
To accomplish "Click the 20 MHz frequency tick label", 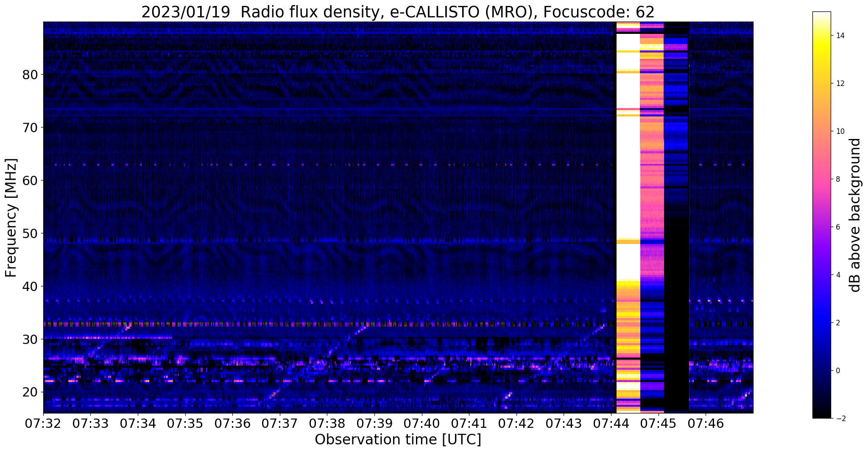I will 29,392.
